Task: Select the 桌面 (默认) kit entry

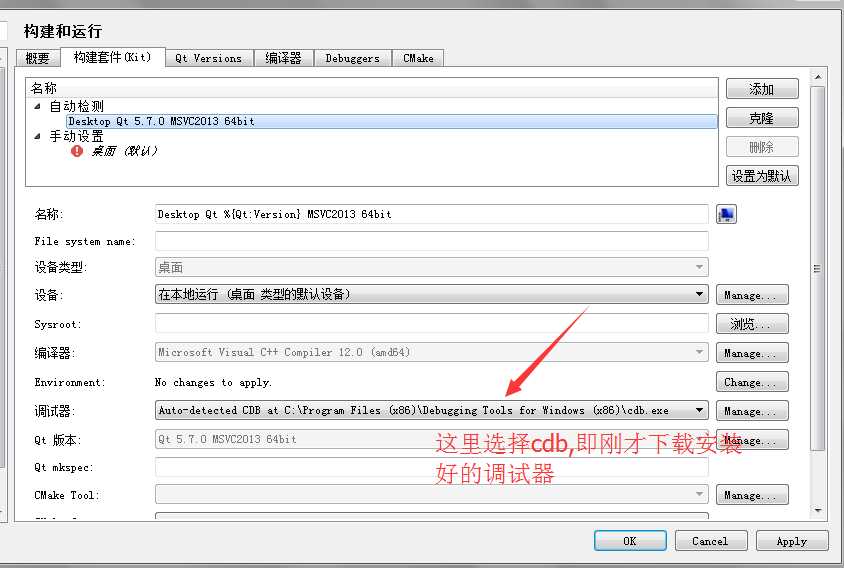Action: 124,151
